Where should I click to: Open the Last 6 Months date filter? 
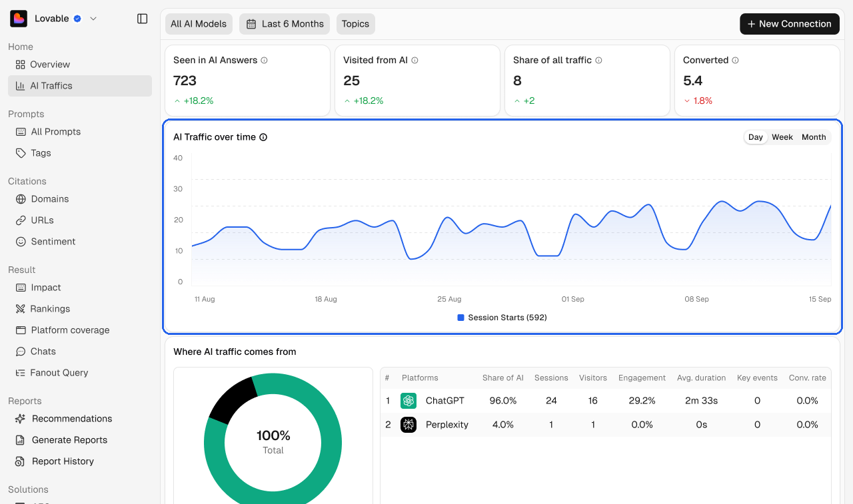(x=285, y=24)
